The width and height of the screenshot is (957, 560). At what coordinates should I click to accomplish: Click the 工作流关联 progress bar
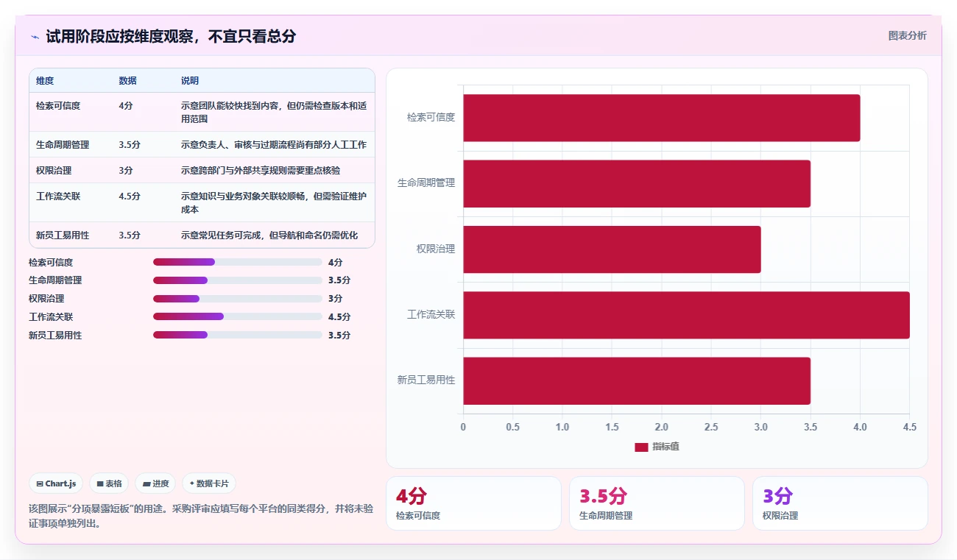tap(238, 316)
